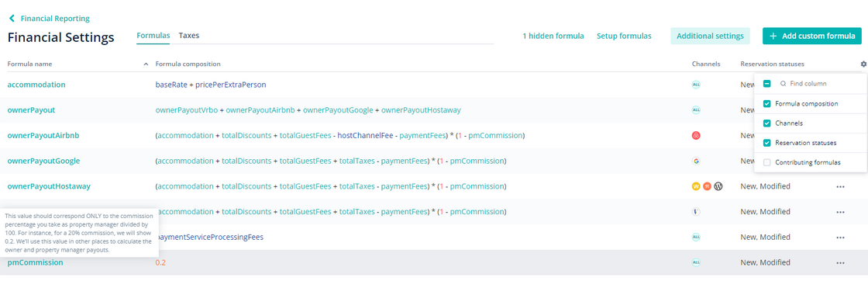868x281 pixels.
Task: Click New, Modified status for pmCommission
Action: click(x=765, y=262)
